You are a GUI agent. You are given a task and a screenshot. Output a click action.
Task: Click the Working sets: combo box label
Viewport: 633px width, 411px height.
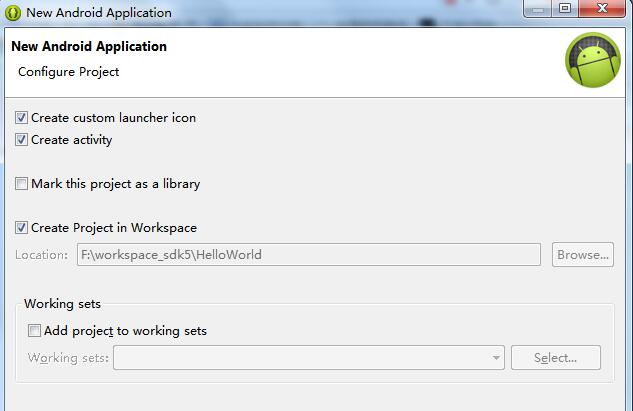pyautogui.click(x=68, y=358)
